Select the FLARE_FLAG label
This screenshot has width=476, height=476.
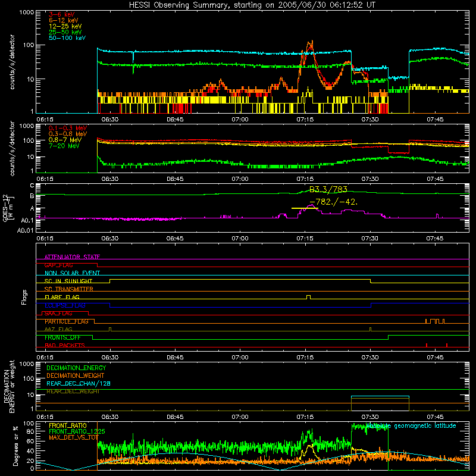click(x=62, y=297)
